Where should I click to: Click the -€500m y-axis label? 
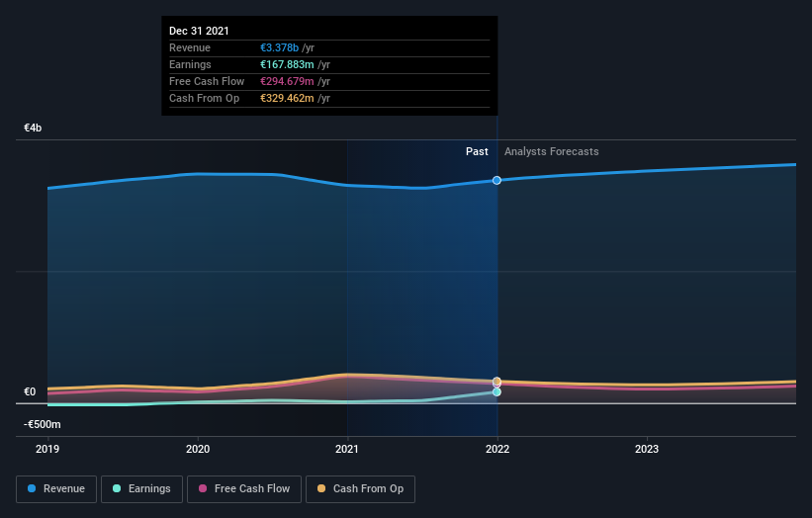[42, 424]
